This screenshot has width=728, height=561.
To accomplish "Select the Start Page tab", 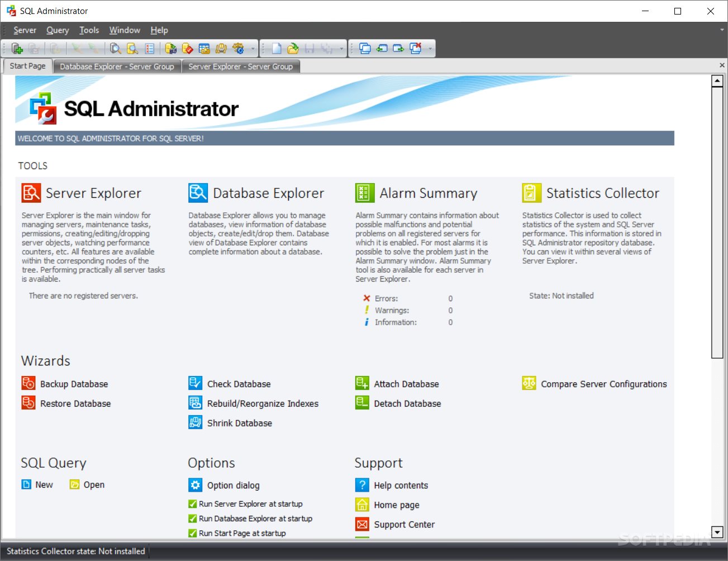I will 28,66.
